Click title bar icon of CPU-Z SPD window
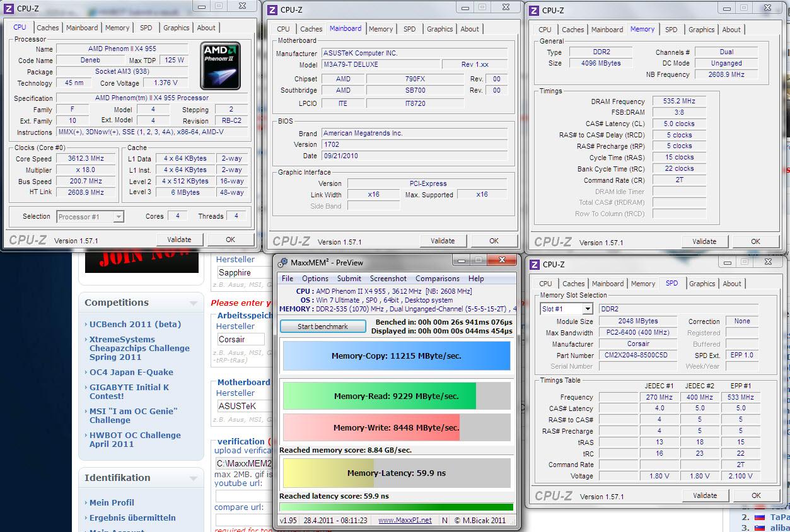This screenshot has width=790, height=532. point(535,264)
